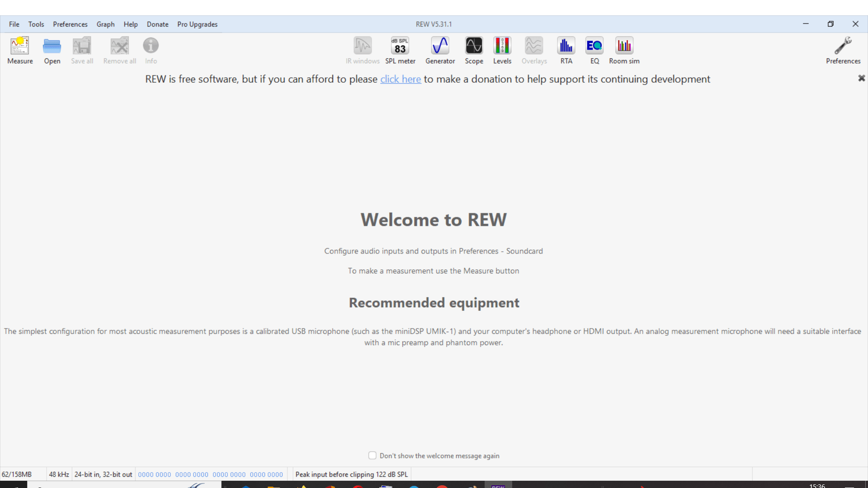
Task: Open the Overlays window
Action: [x=534, y=51]
